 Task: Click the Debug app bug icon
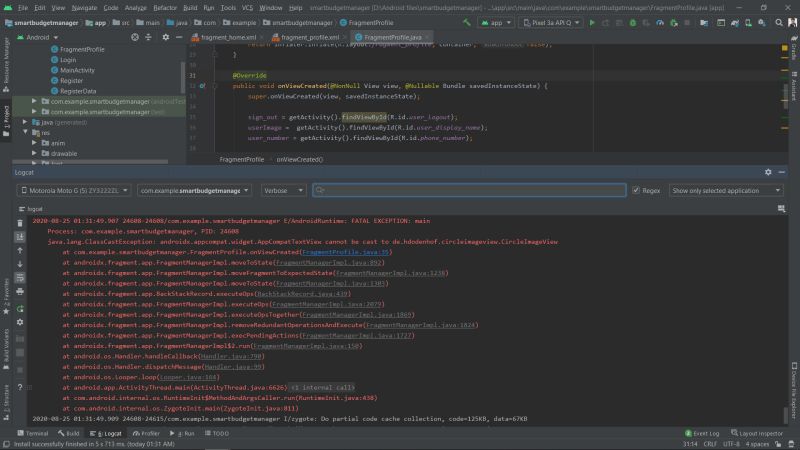[x=633, y=23]
